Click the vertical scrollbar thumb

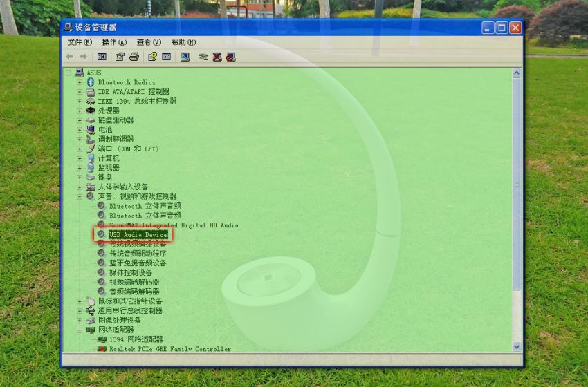517,185
